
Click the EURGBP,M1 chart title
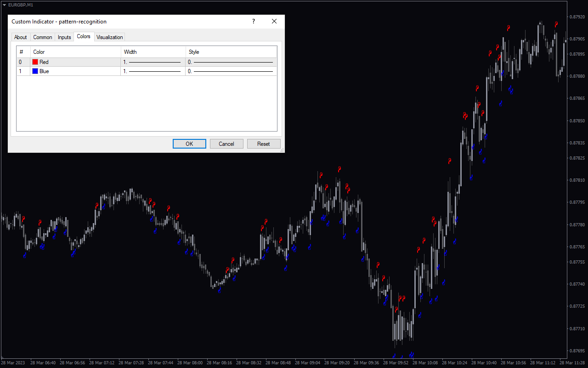(x=21, y=5)
